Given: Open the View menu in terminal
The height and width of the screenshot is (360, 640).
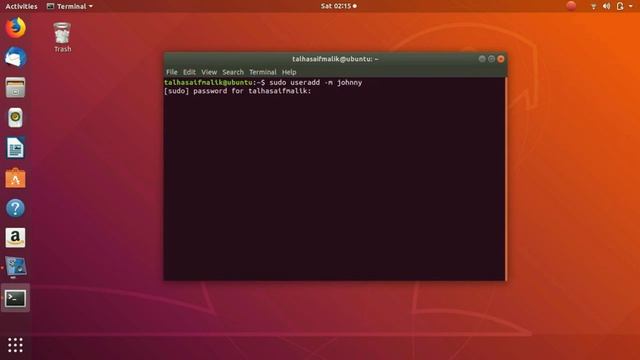Looking at the screenshot, I should point(209,72).
